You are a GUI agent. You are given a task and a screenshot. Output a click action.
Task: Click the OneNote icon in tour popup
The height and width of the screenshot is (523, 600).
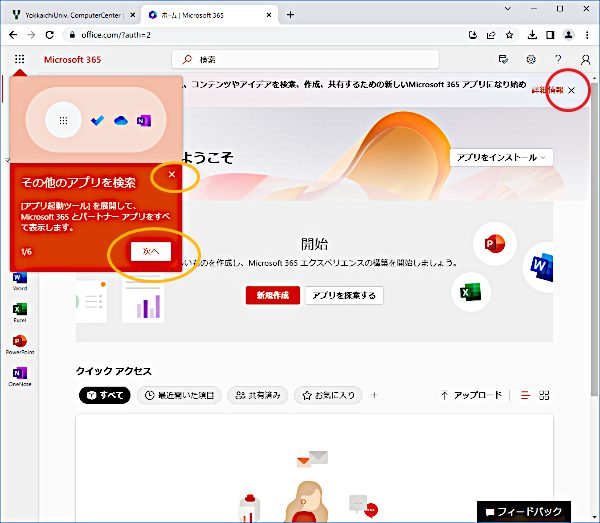tap(144, 121)
